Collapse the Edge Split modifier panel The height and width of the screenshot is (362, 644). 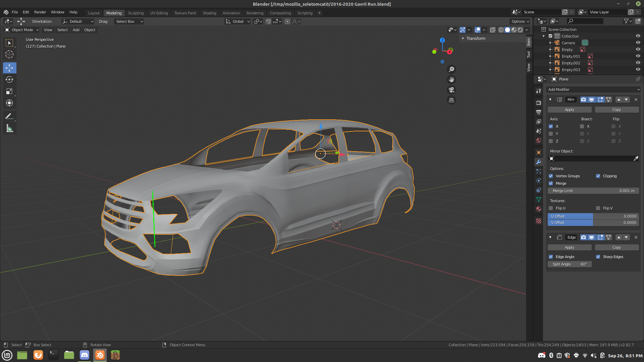pos(550,237)
